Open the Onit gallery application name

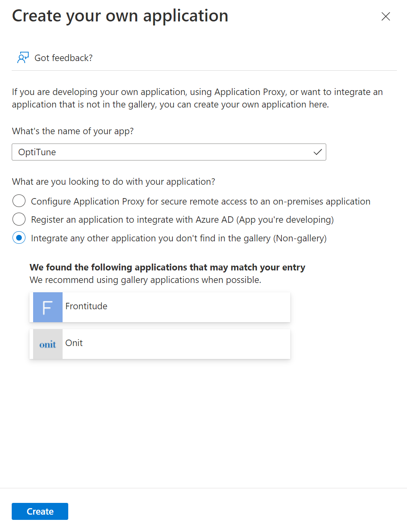[x=74, y=343]
